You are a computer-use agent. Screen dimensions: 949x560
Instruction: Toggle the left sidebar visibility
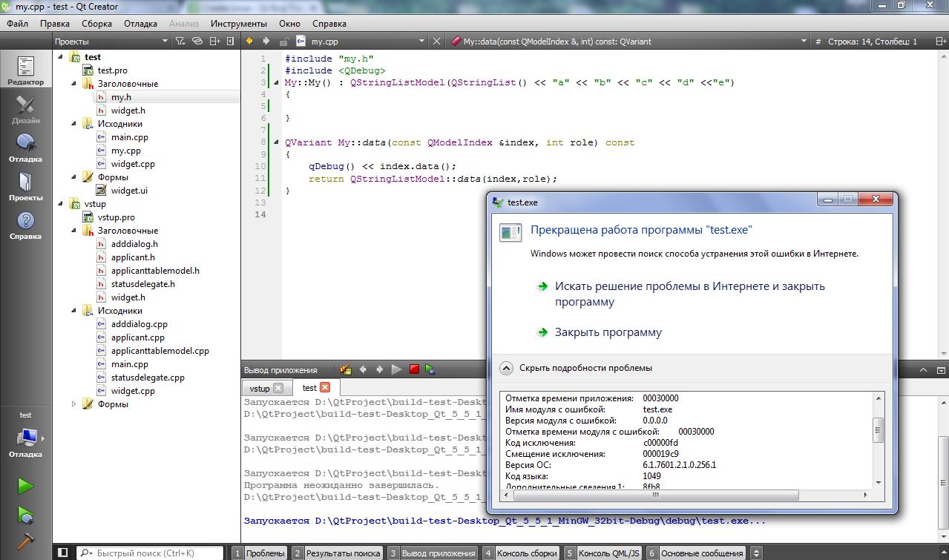63,553
